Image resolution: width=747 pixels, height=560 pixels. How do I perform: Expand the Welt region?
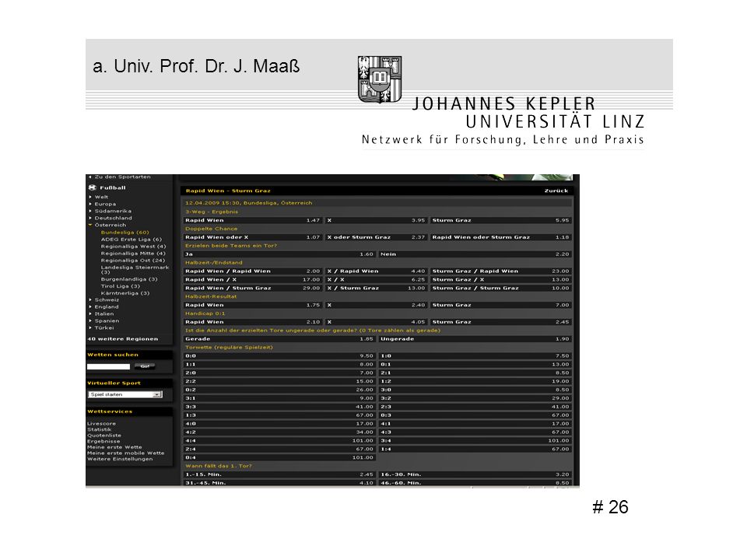(x=101, y=197)
